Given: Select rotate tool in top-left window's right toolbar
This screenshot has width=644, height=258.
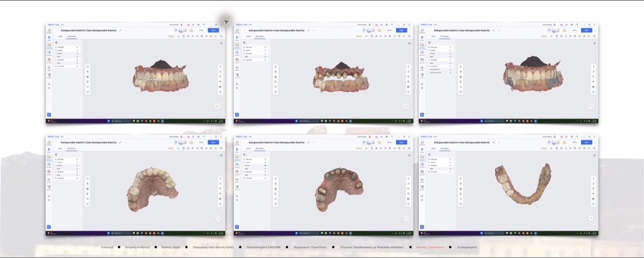Looking at the screenshot, I should click(220, 72).
